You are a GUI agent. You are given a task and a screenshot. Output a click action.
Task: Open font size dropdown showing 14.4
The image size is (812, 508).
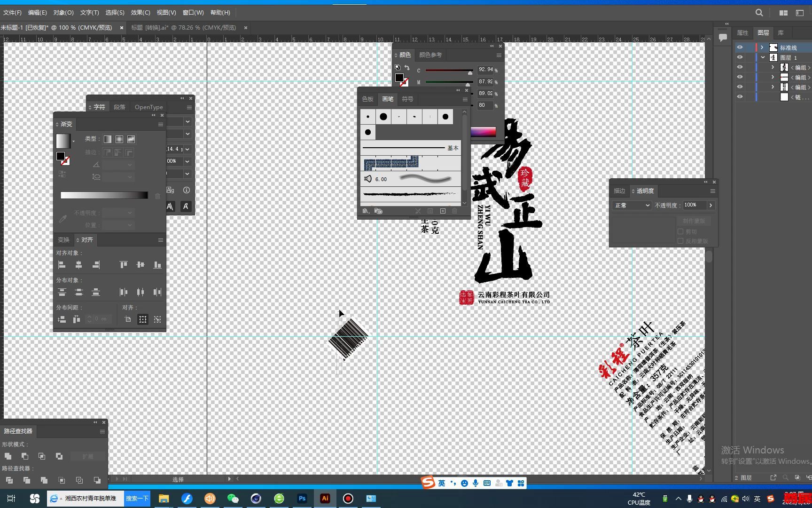click(x=187, y=149)
